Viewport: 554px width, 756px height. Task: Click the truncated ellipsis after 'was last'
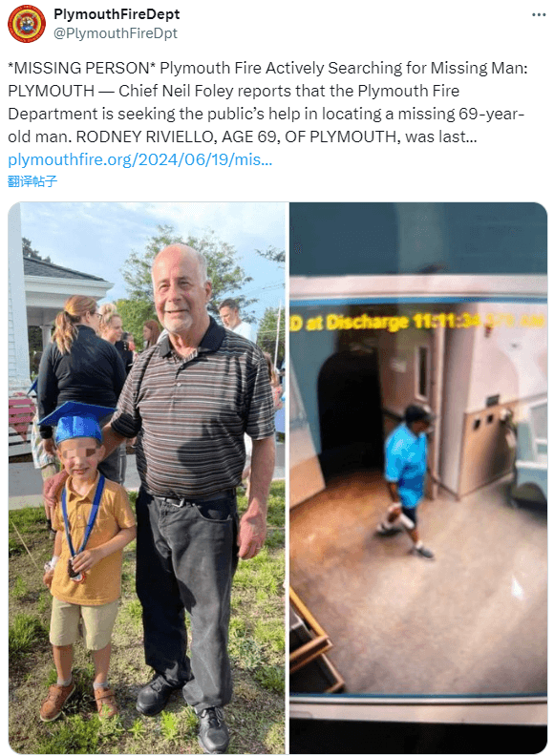(472, 136)
